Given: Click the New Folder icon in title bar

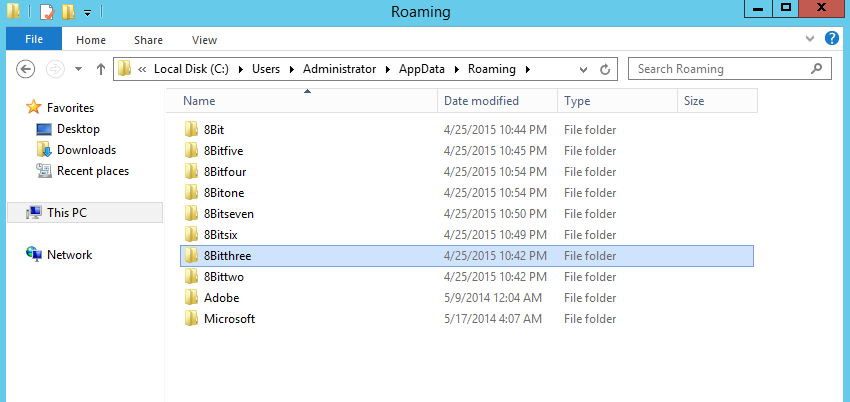Looking at the screenshot, I should coord(68,11).
